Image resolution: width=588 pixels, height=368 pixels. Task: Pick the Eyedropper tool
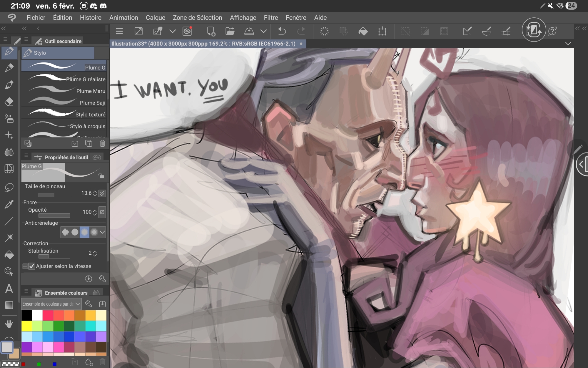coord(9,204)
